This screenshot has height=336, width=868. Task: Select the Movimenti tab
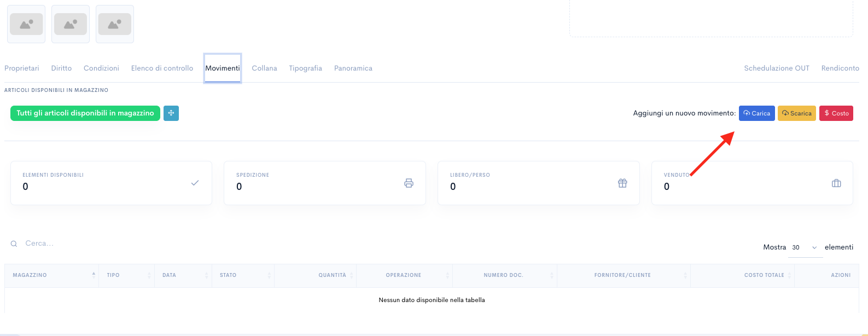[223, 68]
